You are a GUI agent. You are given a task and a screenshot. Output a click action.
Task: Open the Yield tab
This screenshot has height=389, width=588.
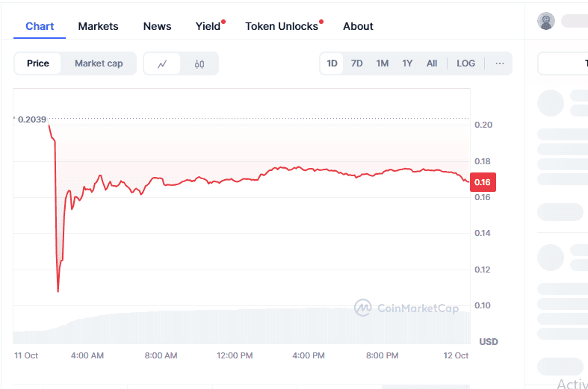pyautogui.click(x=208, y=26)
